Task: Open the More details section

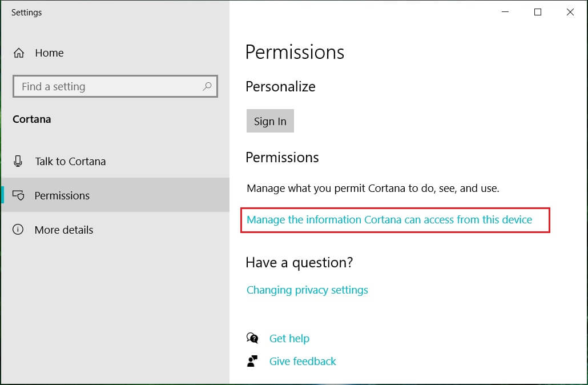Action: pyautogui.click(x=64, y=230)
